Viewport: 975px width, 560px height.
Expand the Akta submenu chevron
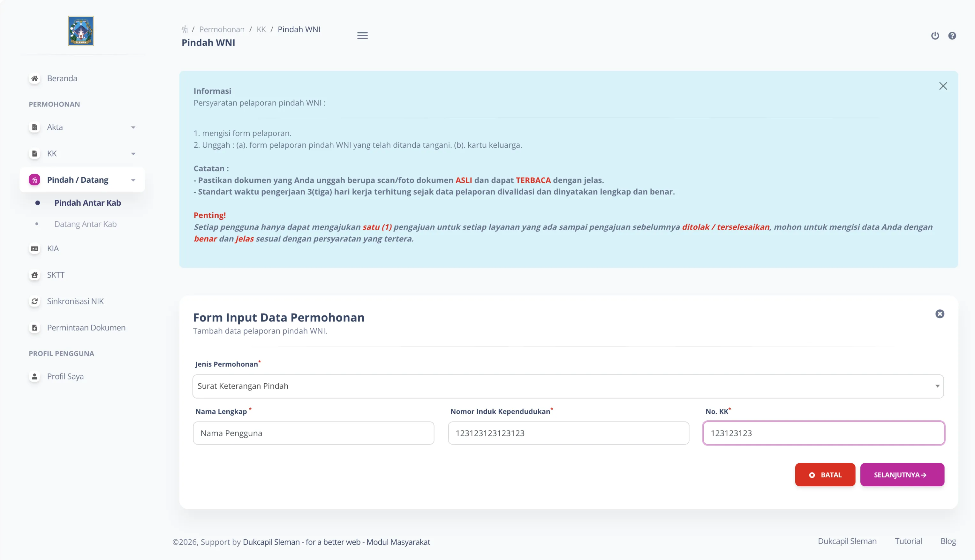[x=133, y=127]
